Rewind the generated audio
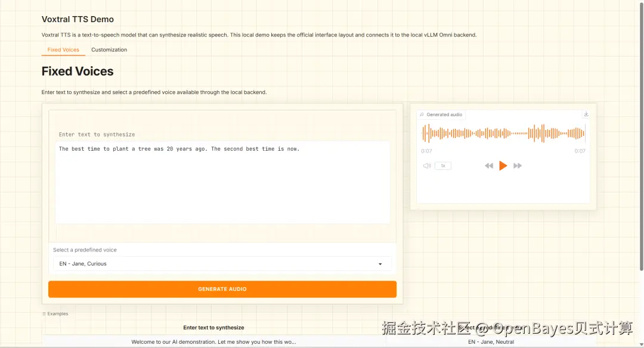This screenshot has height=348, width=644. click(x=489, y=166)
